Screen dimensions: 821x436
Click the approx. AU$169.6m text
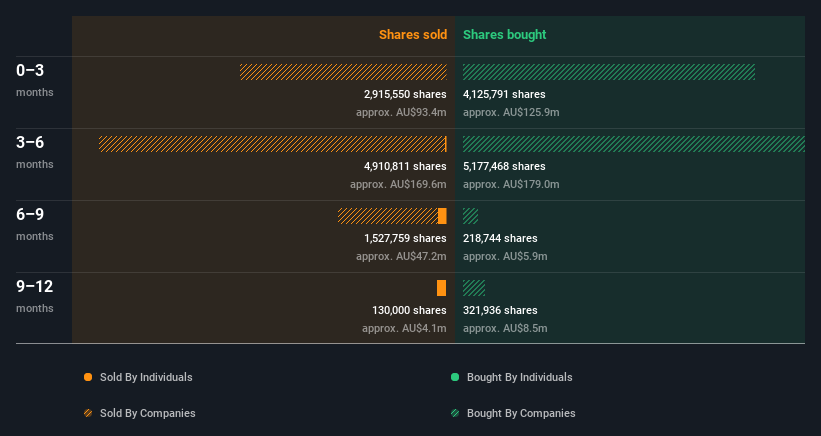(x=398, y=185)
